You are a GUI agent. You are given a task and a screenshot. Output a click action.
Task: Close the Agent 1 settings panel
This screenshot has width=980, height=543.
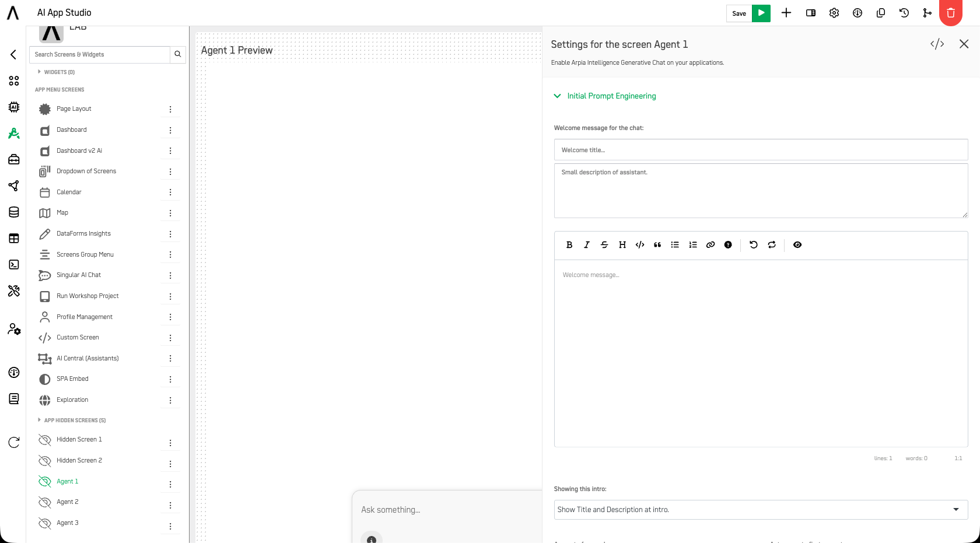[x=964, y=44]
